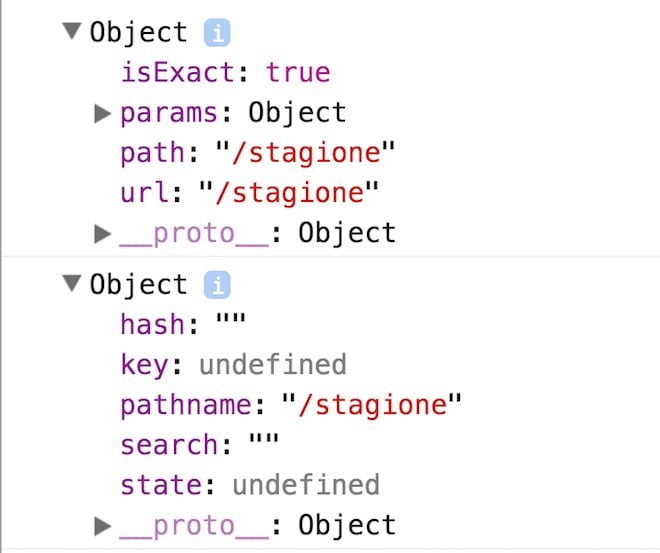
Task: Expand the params property arrow
Action: click(102, 113)
